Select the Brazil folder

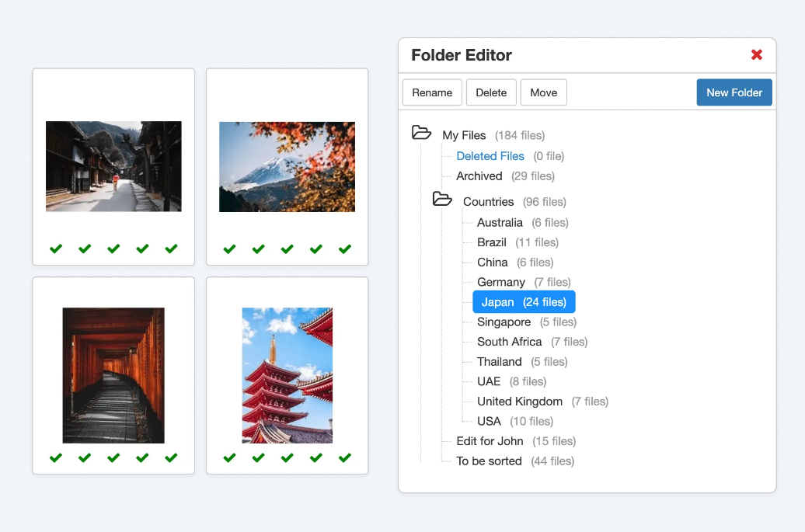(x=491, y=242)
